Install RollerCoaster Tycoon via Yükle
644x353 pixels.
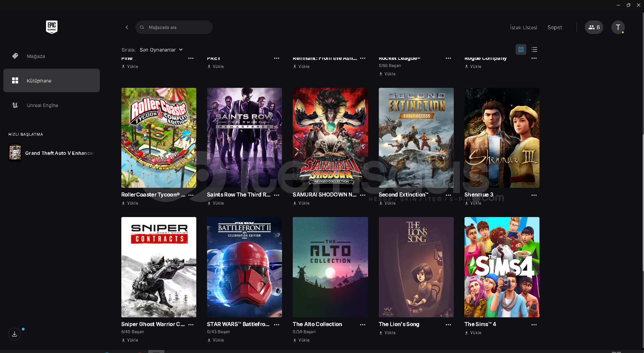pyautogui.click(x=130, y=203)
